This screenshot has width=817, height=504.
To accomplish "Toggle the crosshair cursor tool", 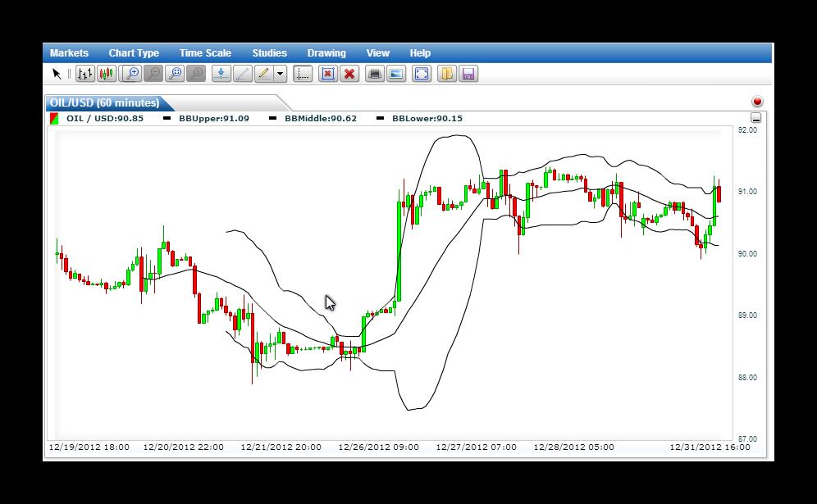I will tap(303, 74).
